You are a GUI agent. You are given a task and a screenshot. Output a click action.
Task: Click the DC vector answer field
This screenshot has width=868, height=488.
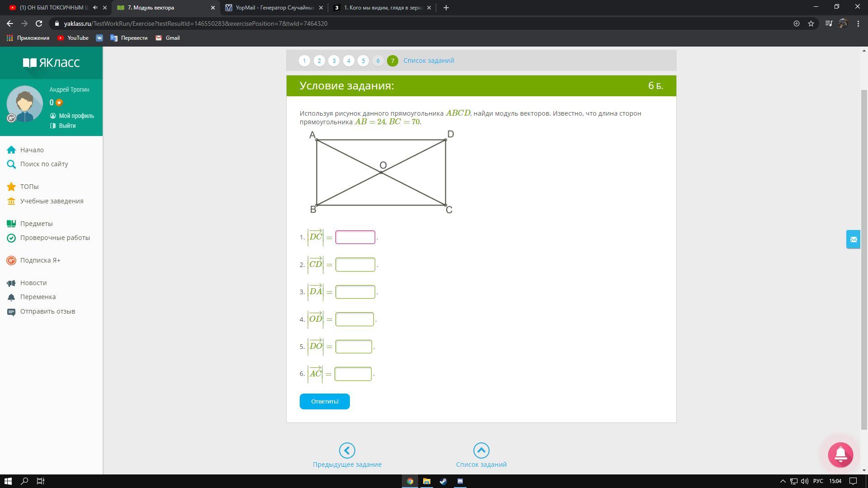point(355,237)
